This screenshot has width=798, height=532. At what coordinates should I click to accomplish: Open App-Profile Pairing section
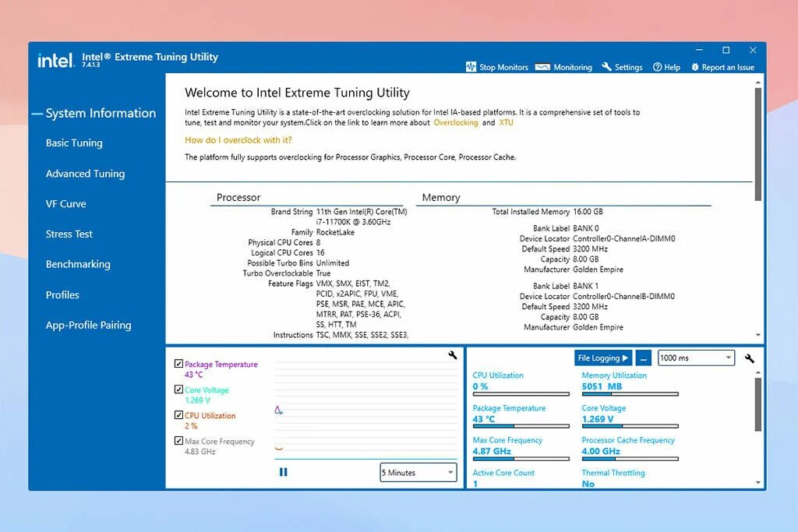click(x=89, y=325)
